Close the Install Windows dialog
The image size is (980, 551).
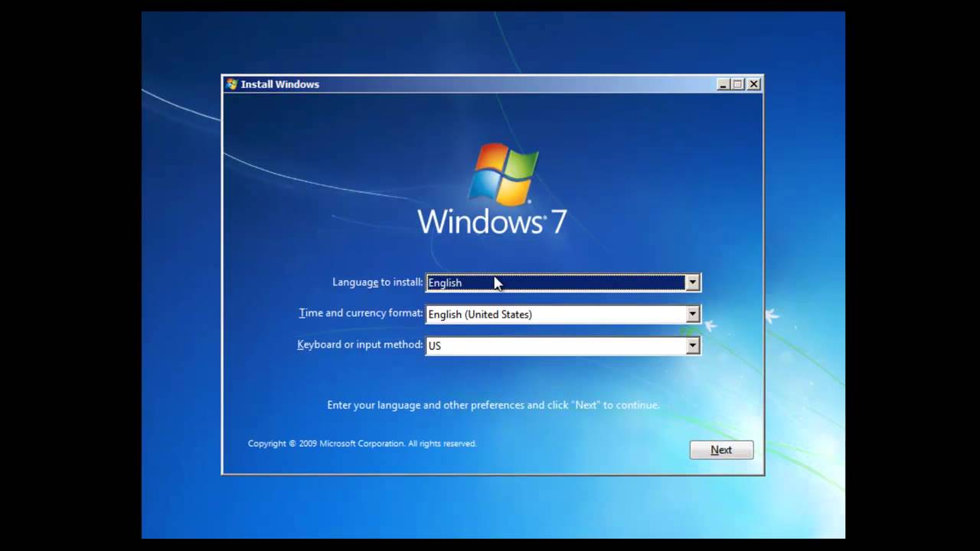[x=754, y=84]
